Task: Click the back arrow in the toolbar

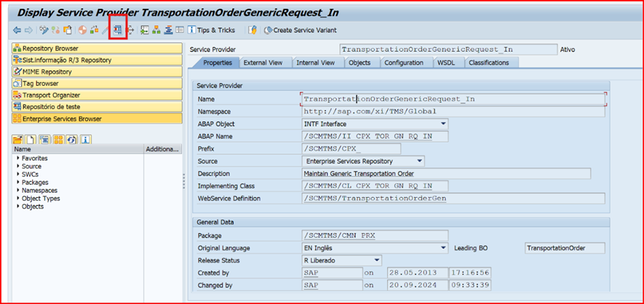Action: point(17,31)
